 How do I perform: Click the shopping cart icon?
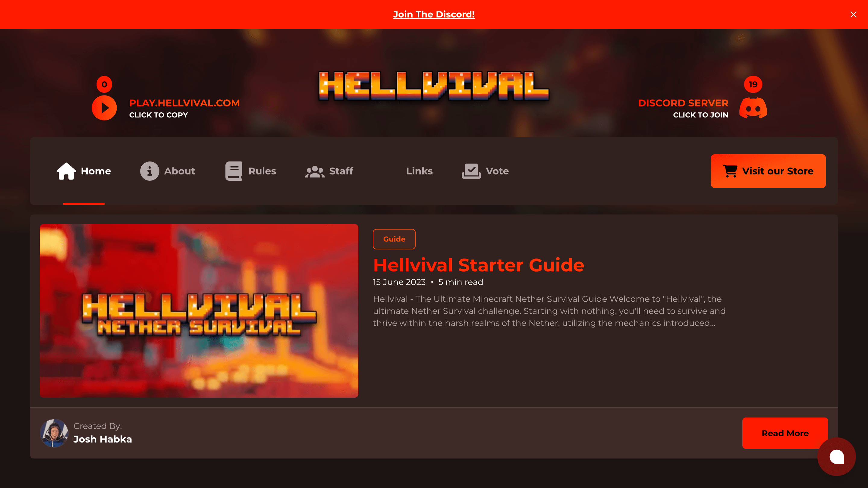click(x=730, y=171)
